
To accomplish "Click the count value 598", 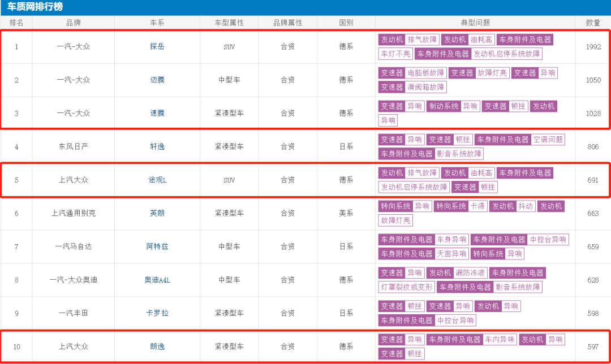I will point(593,313).
